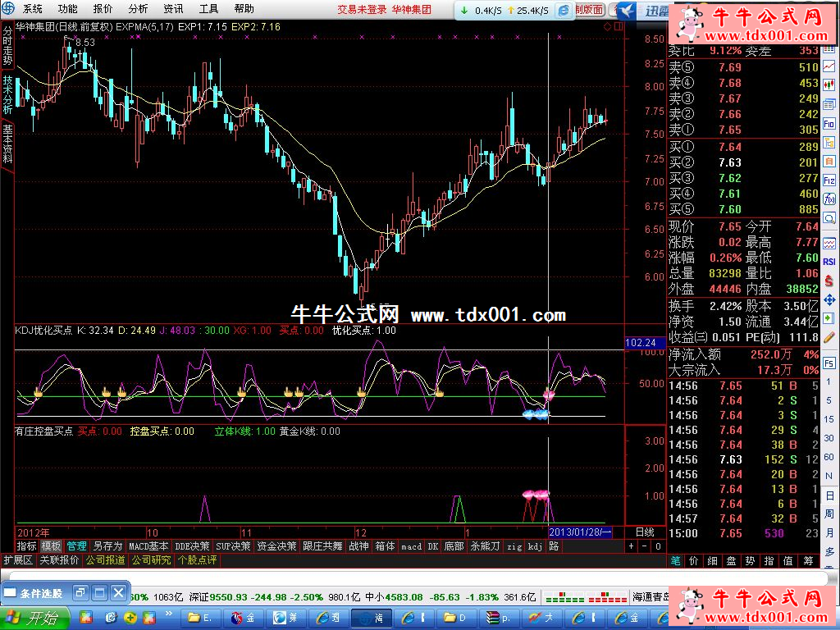Open the 扩展区 tab

tap(18, 559)
